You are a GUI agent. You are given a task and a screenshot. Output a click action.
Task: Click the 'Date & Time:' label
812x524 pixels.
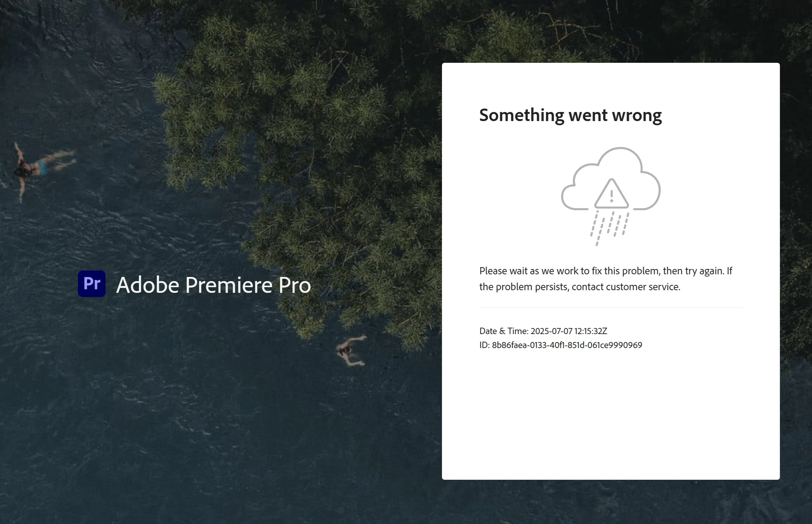pyautogui.click(x=504, y=331)
